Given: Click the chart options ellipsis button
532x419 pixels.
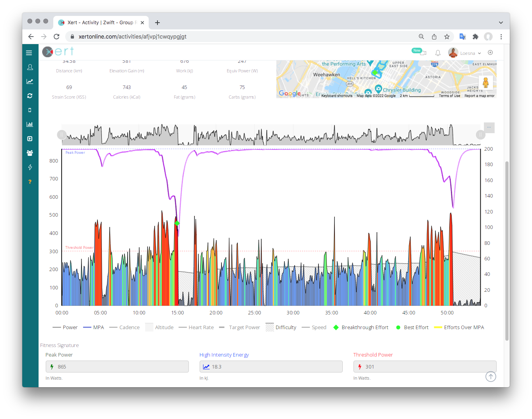Looking at the screenshot, I should pos(489,127).
